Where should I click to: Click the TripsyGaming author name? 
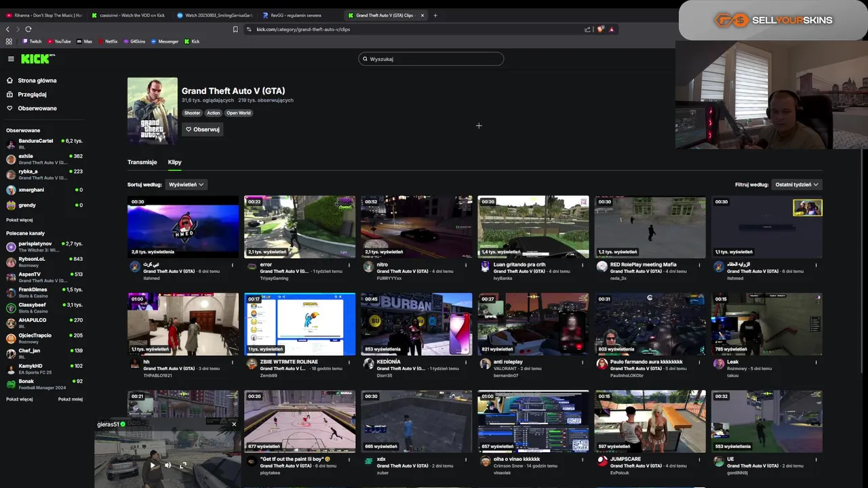(274, 278)
